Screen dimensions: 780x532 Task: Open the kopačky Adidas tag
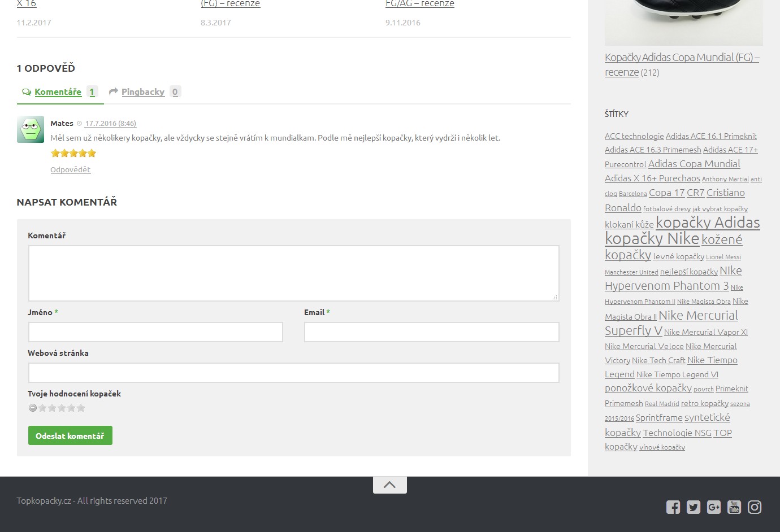click(708, 223)
